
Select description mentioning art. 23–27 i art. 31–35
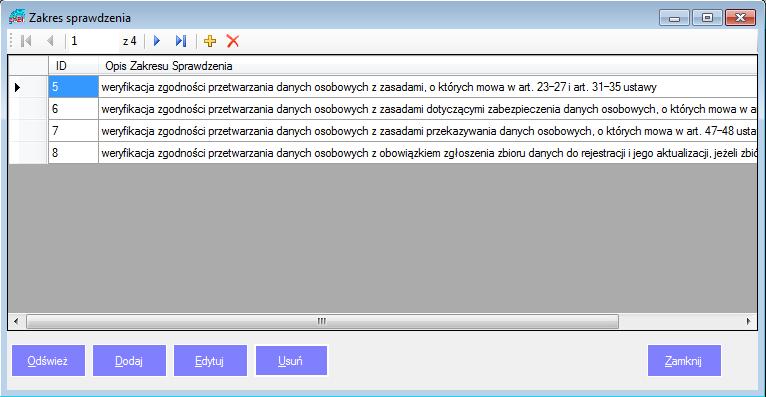(428, 87)
